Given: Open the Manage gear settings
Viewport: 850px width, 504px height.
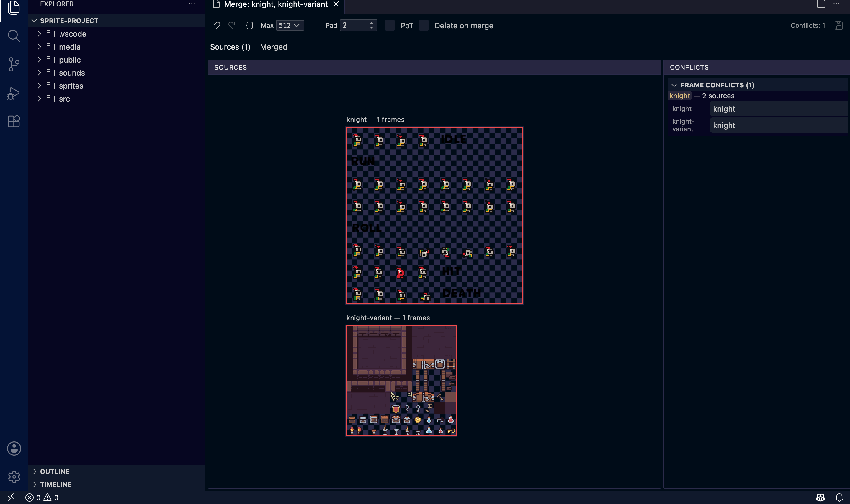Looking at the screenshot, I should (x=14, y=477).
